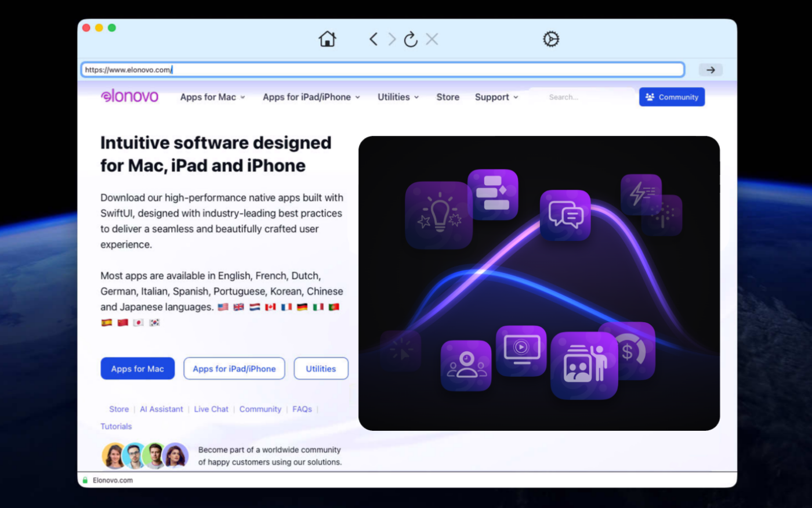The height and width of the screenshot is (508, 812).
Task: Open the AI Assistant link
Action: tap(161, 409)
